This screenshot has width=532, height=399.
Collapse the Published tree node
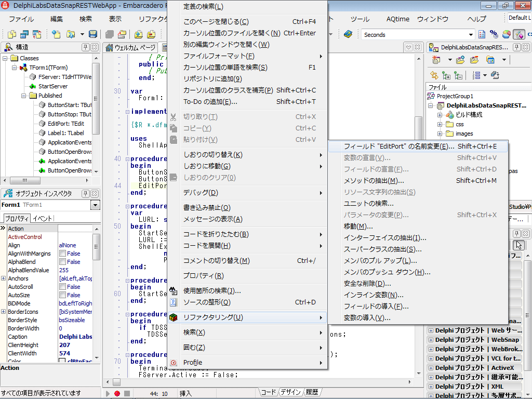(x=23, y=96)
